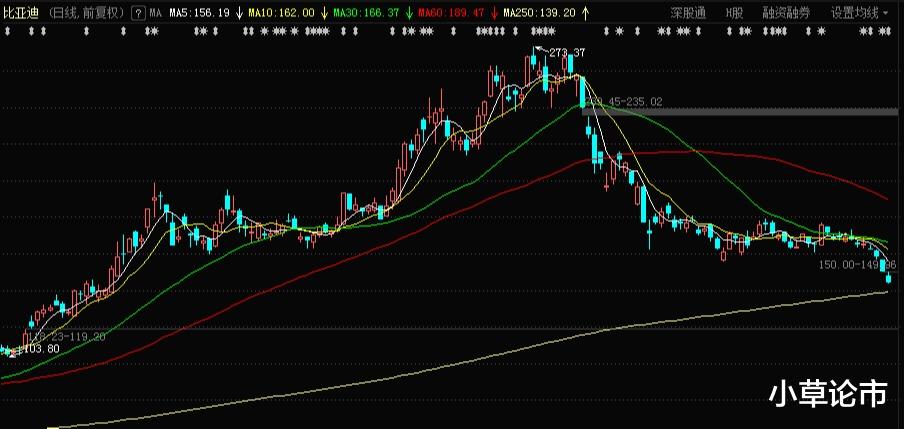Select the green MA30:166.37 value
The width and height of the screenshot is (904, 429).
(x=366, y=13)
